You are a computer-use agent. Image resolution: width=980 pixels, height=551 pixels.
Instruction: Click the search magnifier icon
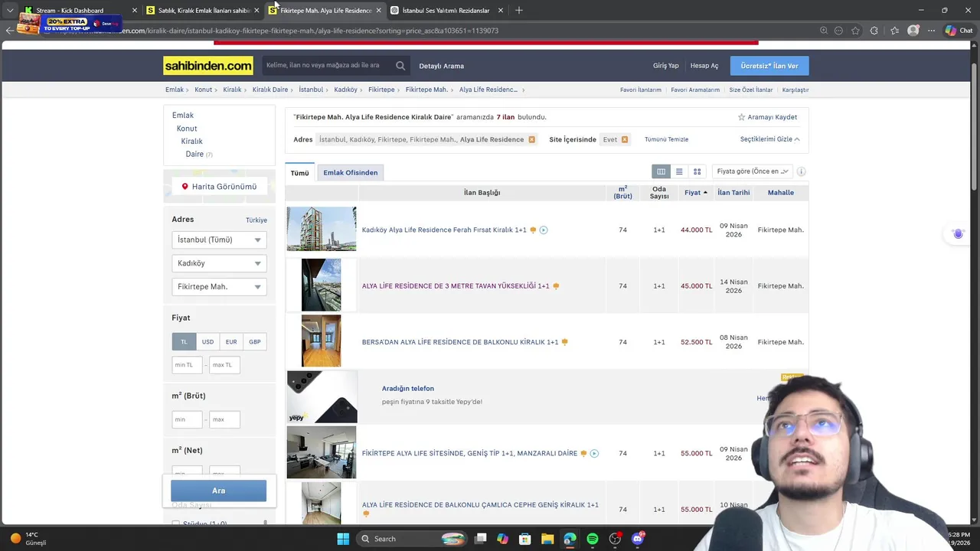point(400,66)
